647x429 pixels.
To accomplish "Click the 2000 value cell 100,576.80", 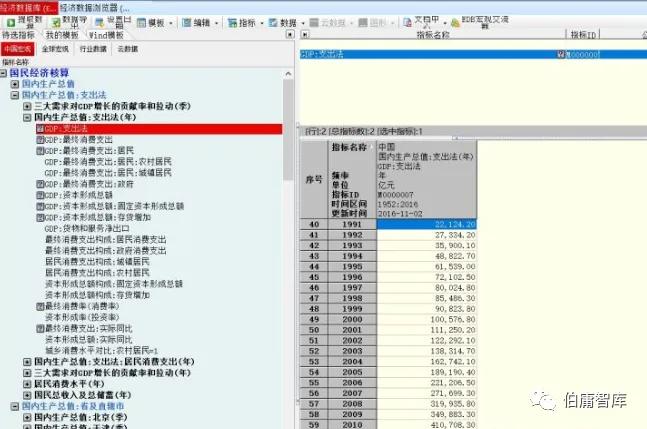I will (x=427, y=319).
